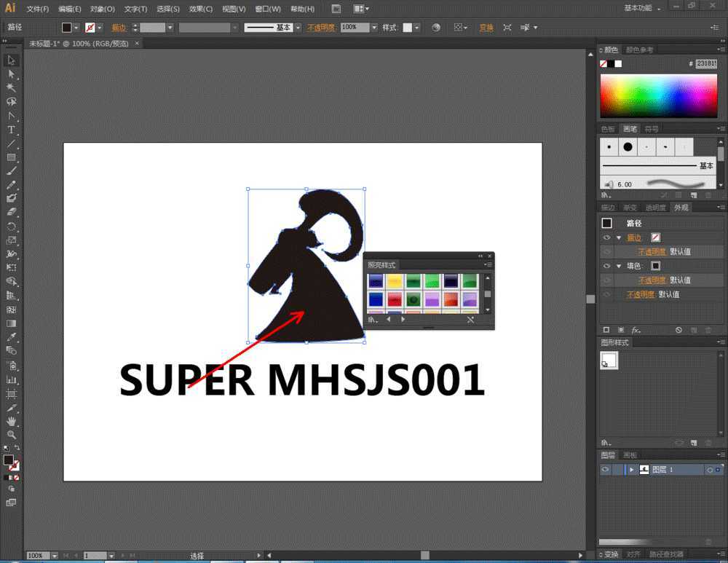Open the zoom level 100% dropdown
The image size is (728, 563).
click(55, 556)
